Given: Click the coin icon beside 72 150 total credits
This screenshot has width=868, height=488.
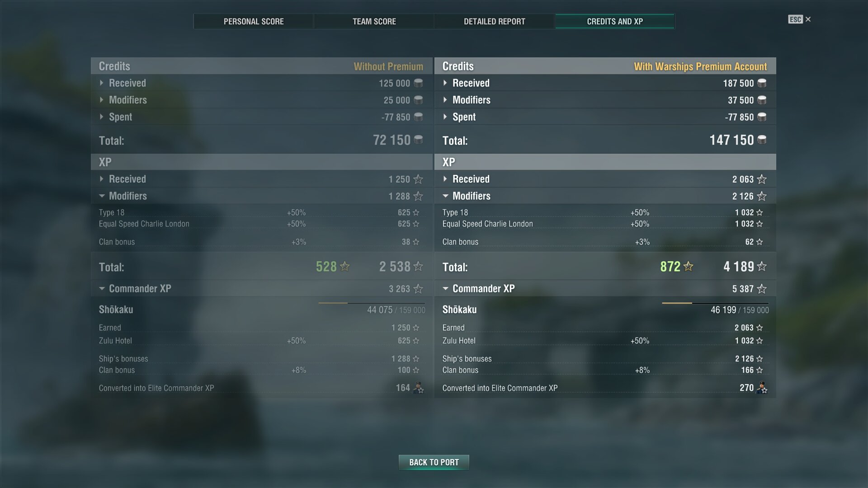Looking at the screenshot, I should coord(418,140).
